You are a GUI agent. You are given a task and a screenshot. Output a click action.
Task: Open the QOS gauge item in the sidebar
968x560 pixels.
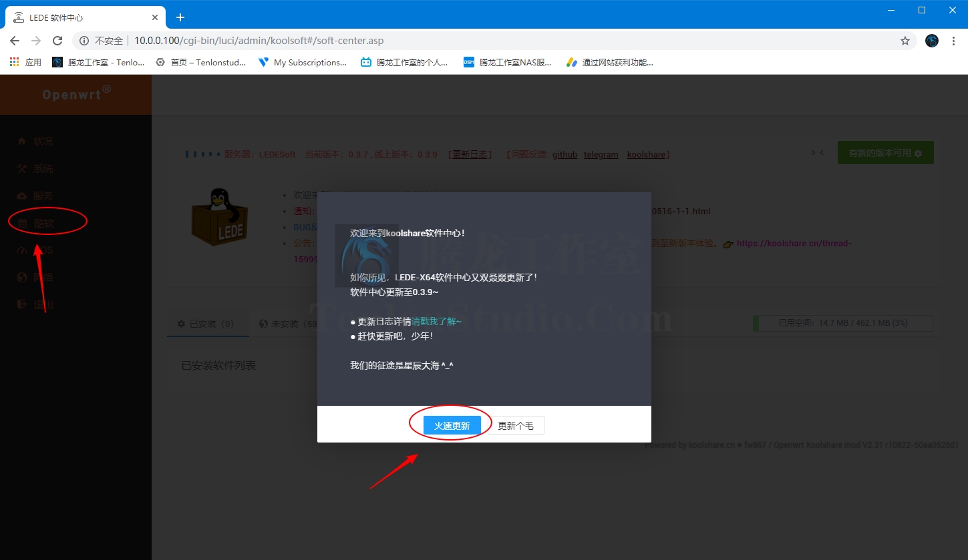[35, 250]
